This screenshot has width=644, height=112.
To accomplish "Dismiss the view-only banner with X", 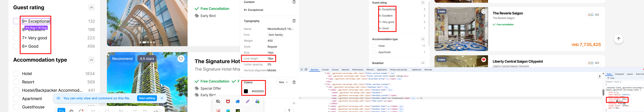I will pos(162,98).
